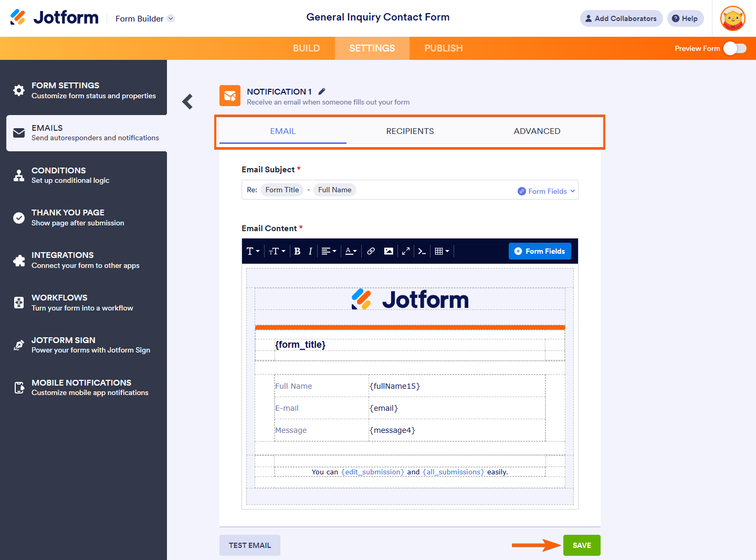Click the {form_title} heading in email body
The height and width of the screenshot is (560, 756).
click(x=300, y=345)
